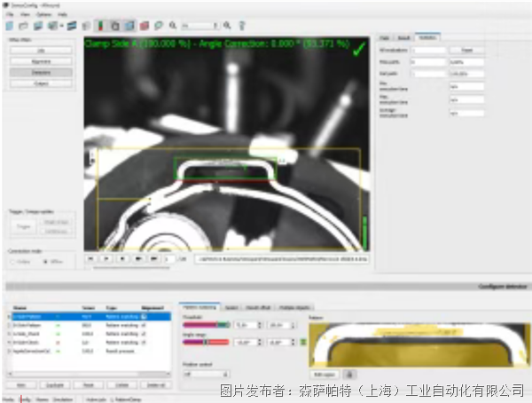Click the zoom in magnifier icon
Image resolution: width=532 pixels, height=403 pixels.
pos(227,26)
